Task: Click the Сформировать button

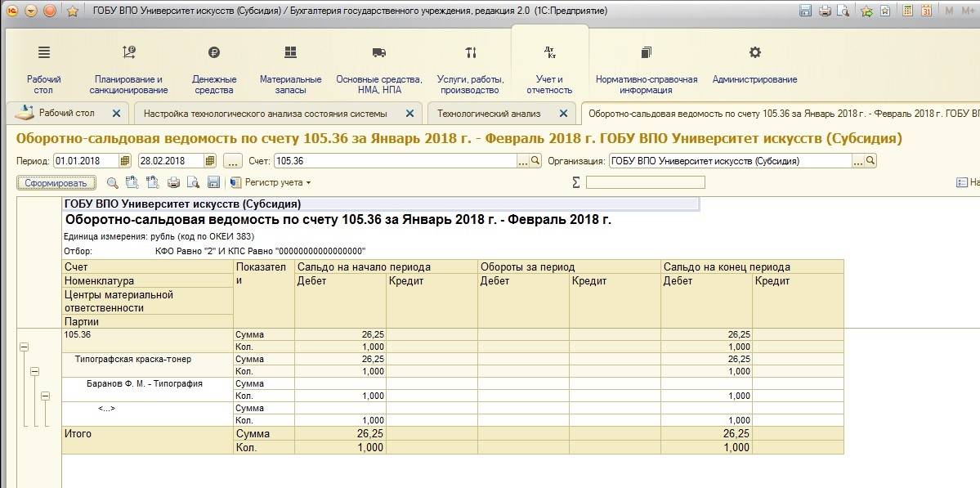Action: click(x=56, y=182)
